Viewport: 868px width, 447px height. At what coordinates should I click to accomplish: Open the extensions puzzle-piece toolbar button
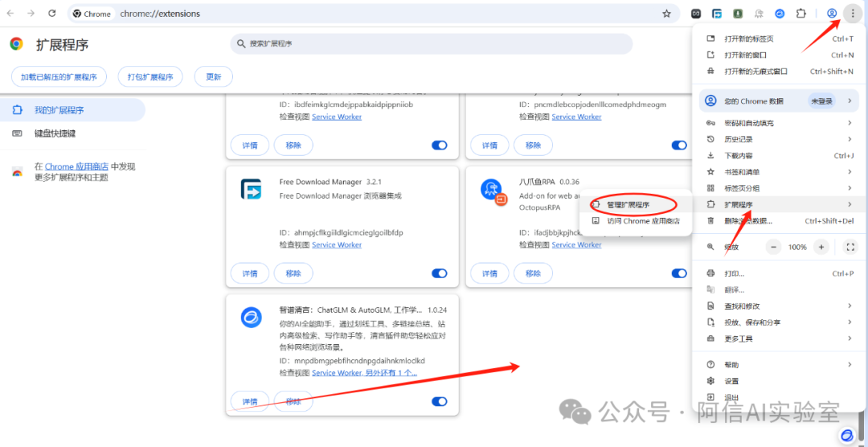pyautogui.click(x=801, y=14)
